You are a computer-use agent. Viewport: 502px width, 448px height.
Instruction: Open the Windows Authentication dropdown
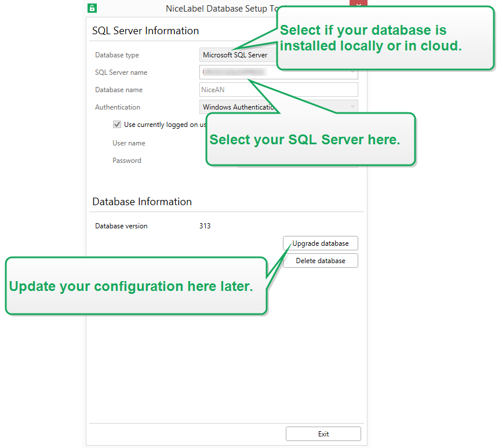pyautogui.click(x=353, y=107)
